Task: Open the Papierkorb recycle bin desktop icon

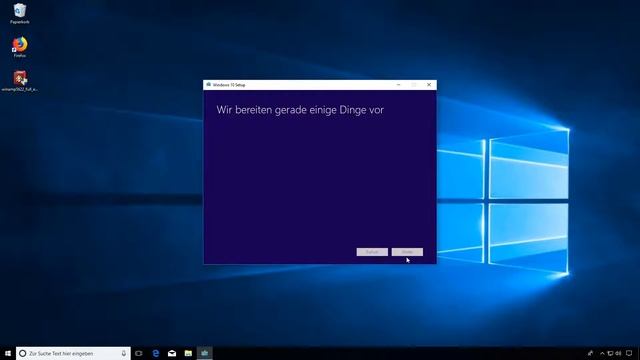Action: (20, 13)
